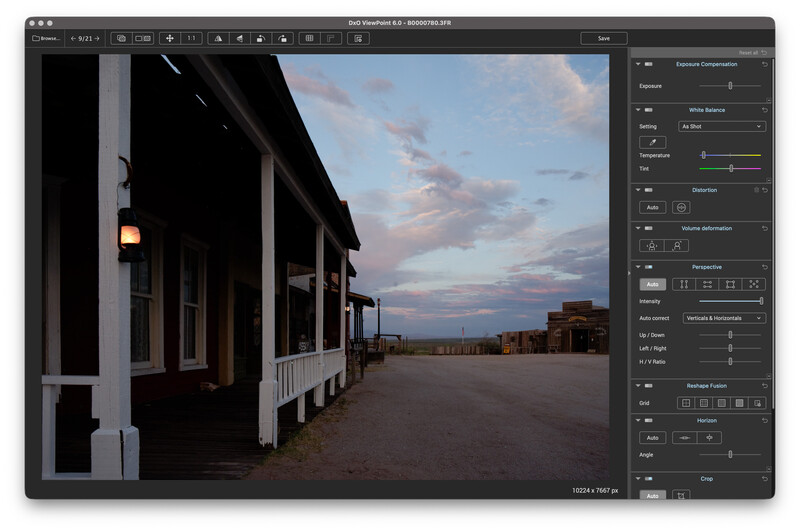The width and height of the screenshot is (800, 532).
Task: Select the force vertical parallels tool
Action: coord(684,284)
